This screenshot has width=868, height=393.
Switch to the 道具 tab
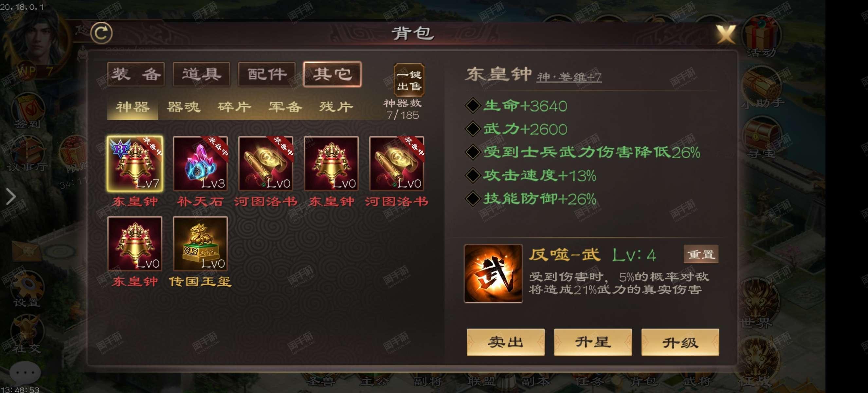pyautogui.click(x=202, y=74)
